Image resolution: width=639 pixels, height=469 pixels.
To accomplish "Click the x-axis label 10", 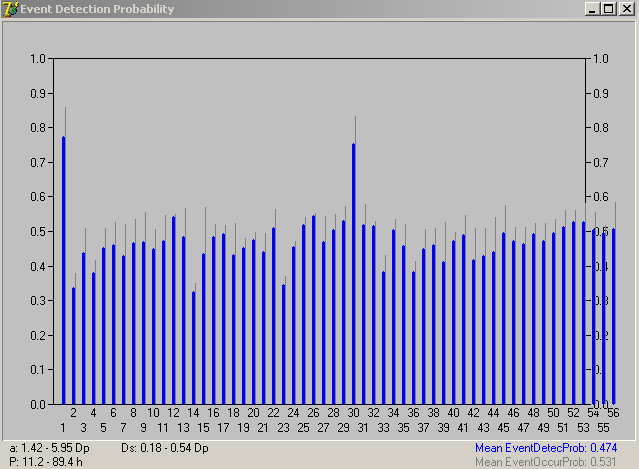I will pos(153,413).
